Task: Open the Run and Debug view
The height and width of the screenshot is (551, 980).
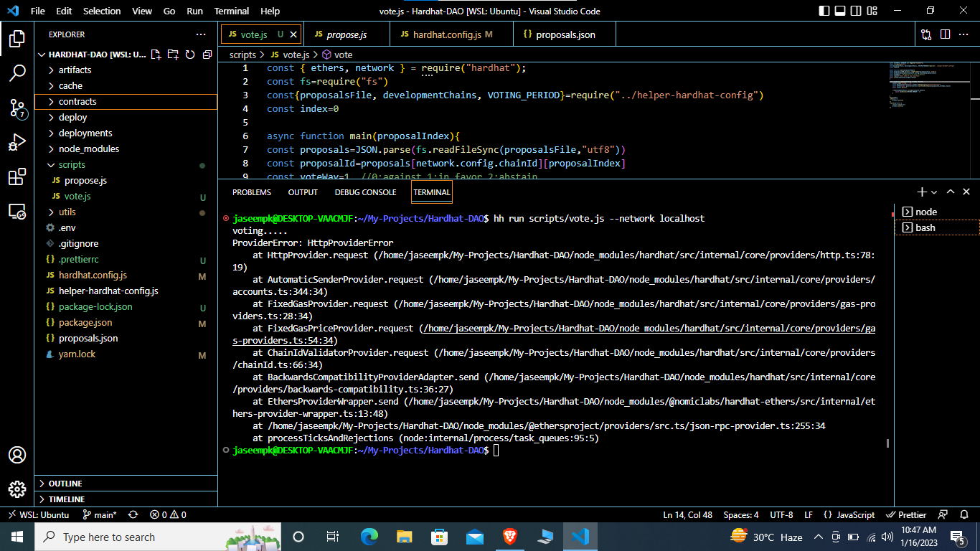Action: pyautogui.click(x=17, y=141)
